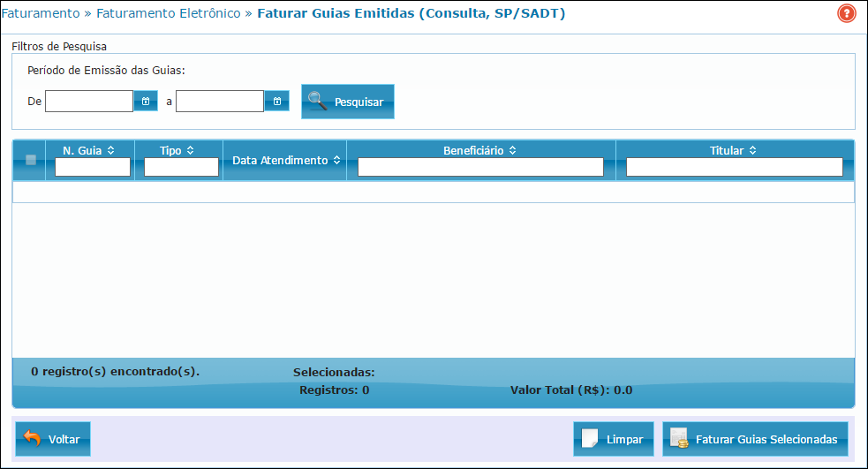Viewport: 868px width, 469px height.
Task: Toggle the select-all checkbox in table header
Action: 30,160
